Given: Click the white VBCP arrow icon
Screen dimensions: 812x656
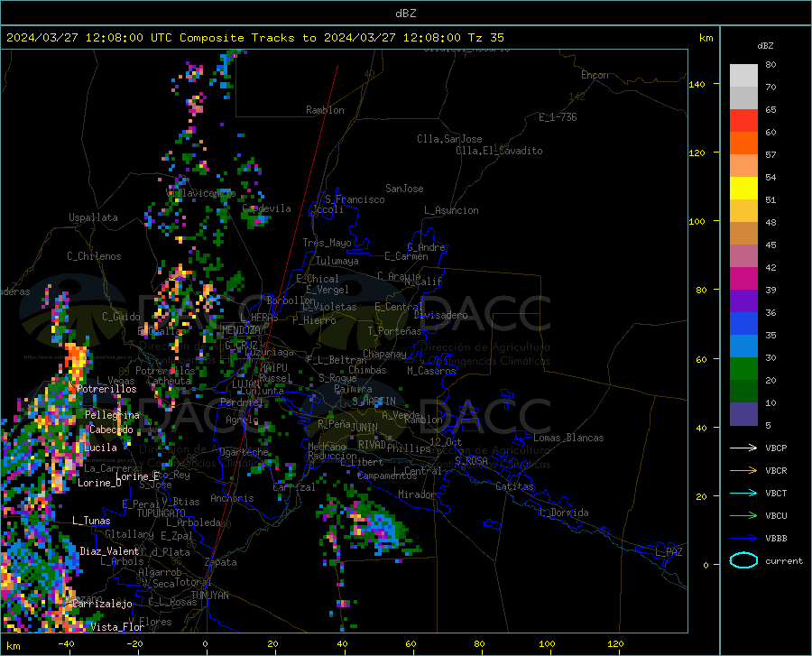Looking at the screenshot, I should (743, 448).
